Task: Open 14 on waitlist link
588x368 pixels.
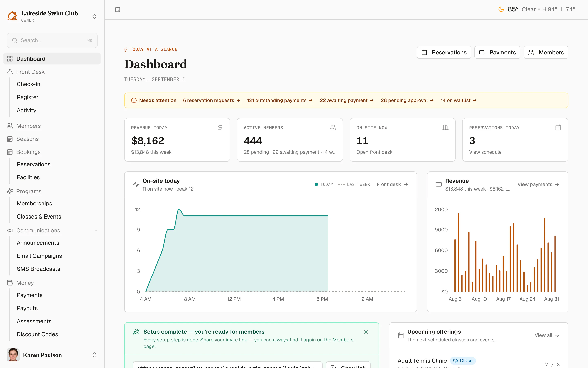Action: 459,101
